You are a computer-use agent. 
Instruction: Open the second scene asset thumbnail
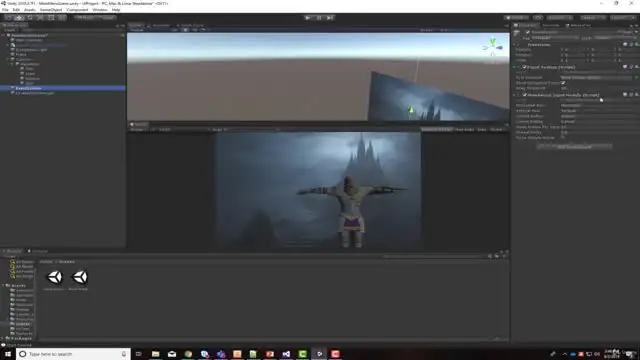[x=79, y=278]
